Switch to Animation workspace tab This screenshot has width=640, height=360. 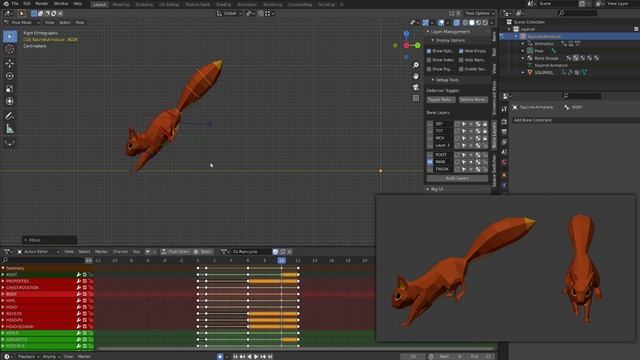tap(247, 4)
